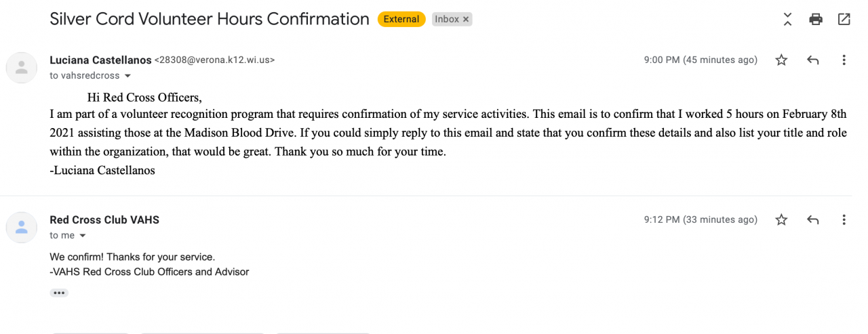This screenshot has height=334, width=868.
Task: Reply to Red Cross Club VAHS message
Action: coord(812,220)
